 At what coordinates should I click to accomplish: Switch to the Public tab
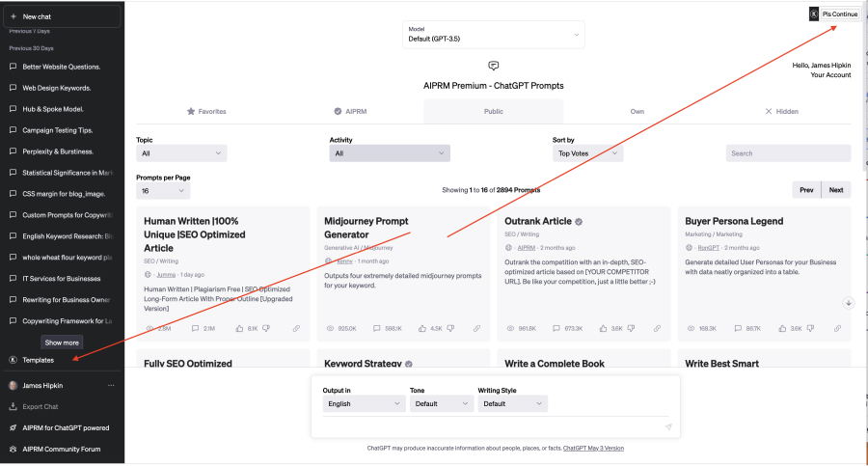(x=494, y=111)
